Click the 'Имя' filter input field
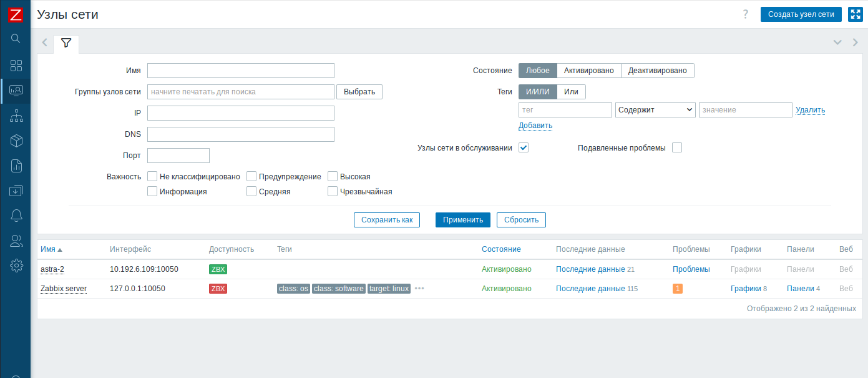 point(241,71)
